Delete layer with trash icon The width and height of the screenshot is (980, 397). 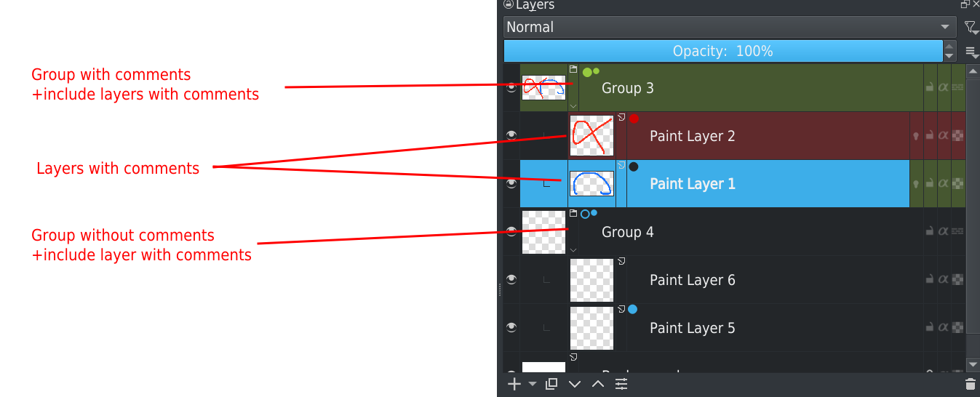pos(970,384)
